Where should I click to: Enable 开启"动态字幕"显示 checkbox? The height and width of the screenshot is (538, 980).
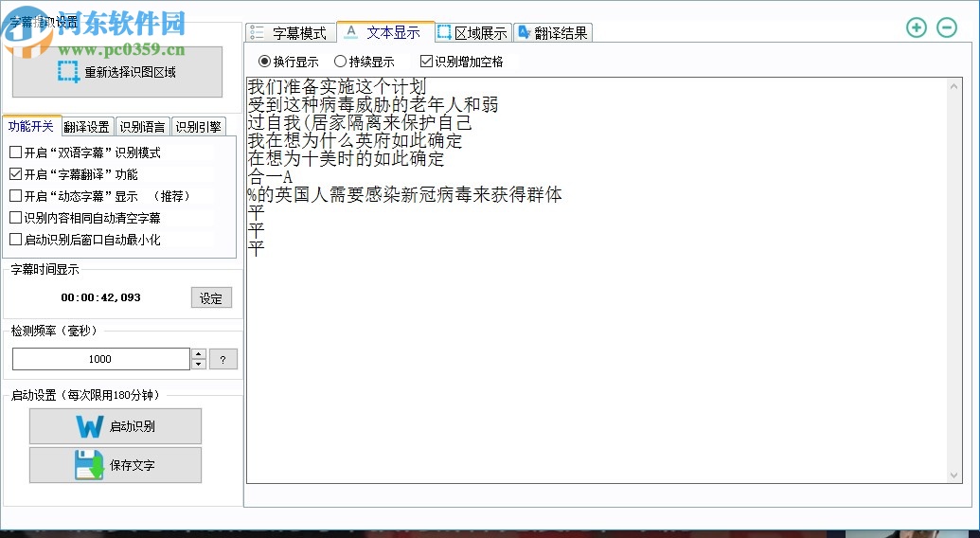pyautogui.click(x=16, y=195)
